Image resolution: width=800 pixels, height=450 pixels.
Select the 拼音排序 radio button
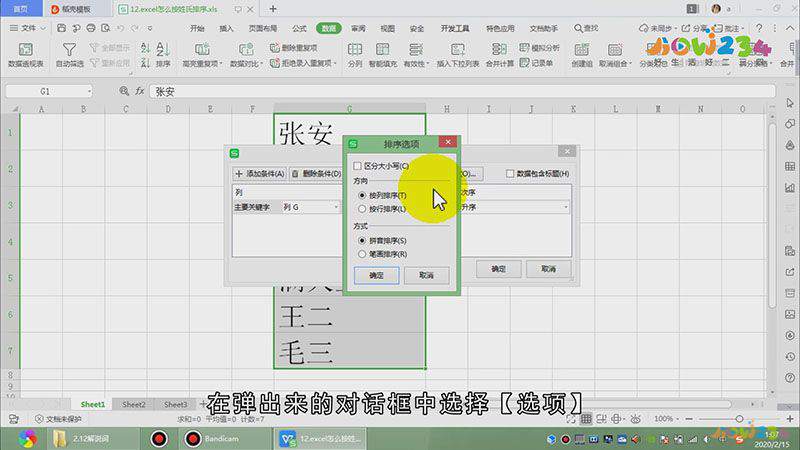[362, 240]
